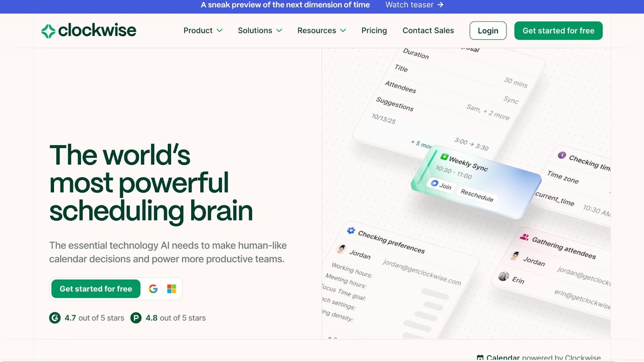Click the clock icon on Checking time card
The height and width of the screenshot is (362, 644).
pyautogui.click(x=561, y=154)
